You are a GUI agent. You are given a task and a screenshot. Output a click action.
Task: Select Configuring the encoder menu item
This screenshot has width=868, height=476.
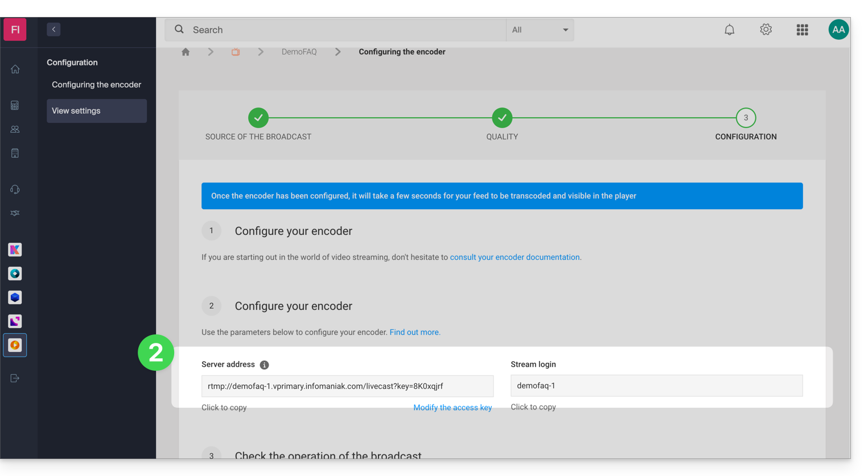coord(96,85)
